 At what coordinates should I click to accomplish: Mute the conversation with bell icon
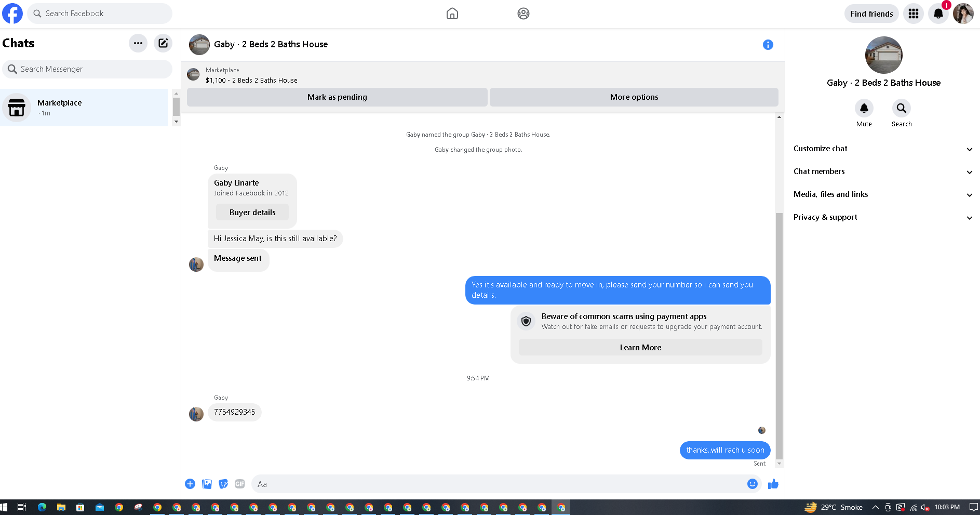[864, 108]
